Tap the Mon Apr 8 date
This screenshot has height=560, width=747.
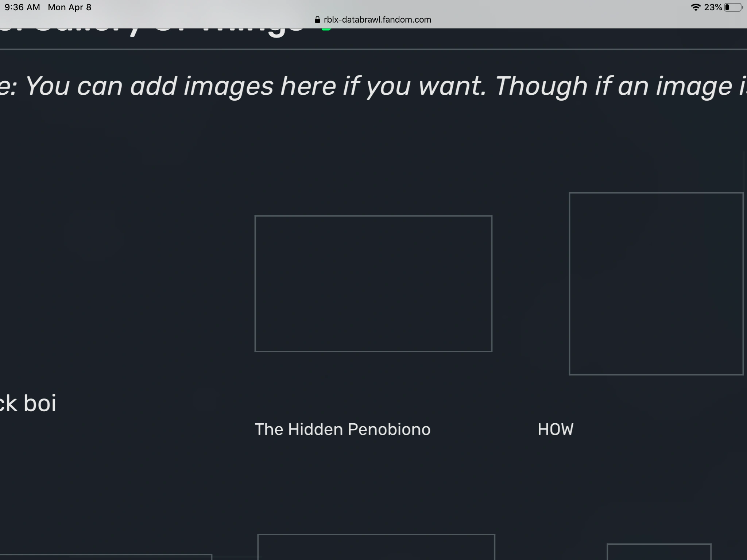(69, 7)
